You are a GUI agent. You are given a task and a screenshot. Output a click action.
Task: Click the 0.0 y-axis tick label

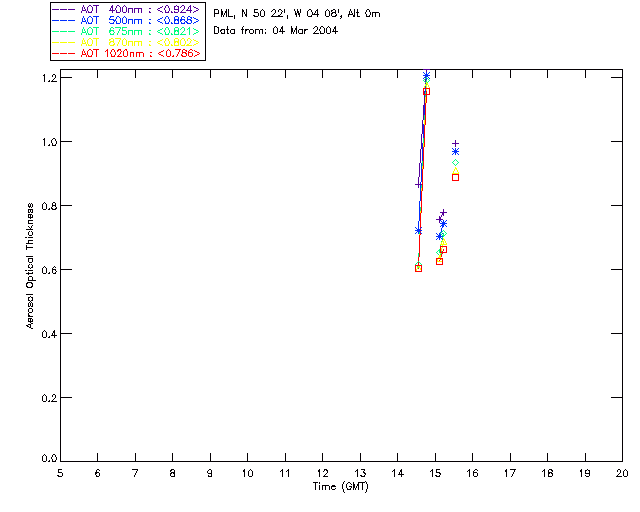click(49, 459)
